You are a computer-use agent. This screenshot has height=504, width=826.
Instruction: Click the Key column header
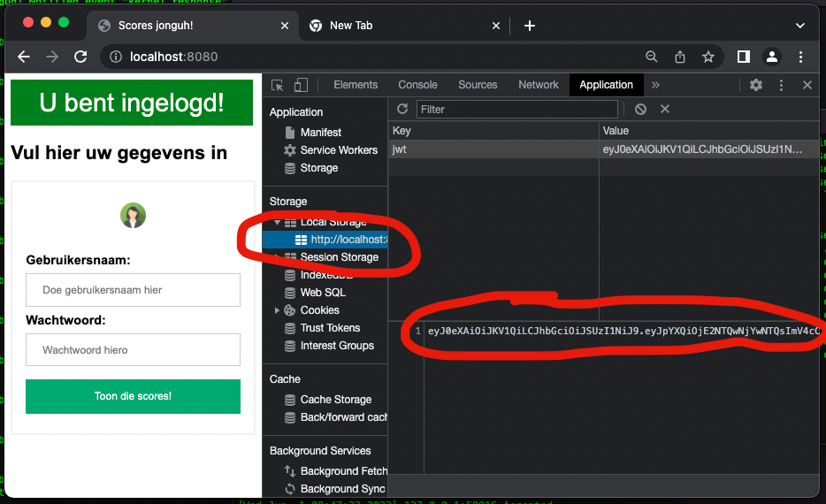pyautogui.click(x=493, y=131)
